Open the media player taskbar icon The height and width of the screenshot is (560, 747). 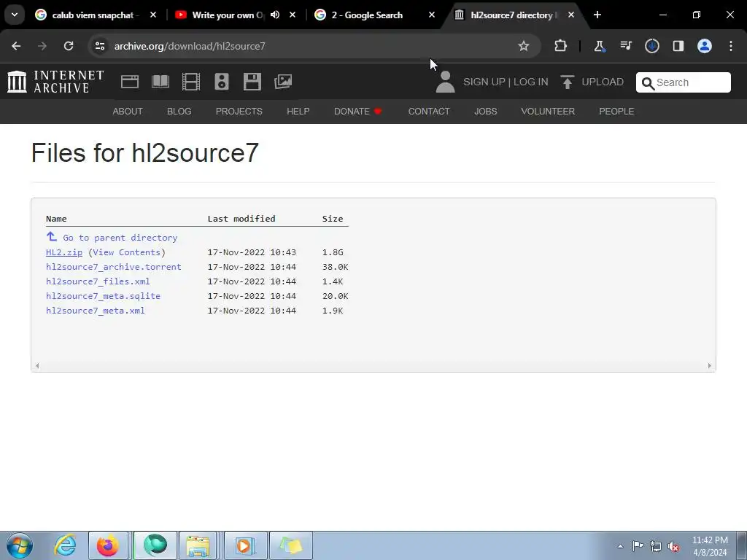pyautogui.click(x=245, y=545)
